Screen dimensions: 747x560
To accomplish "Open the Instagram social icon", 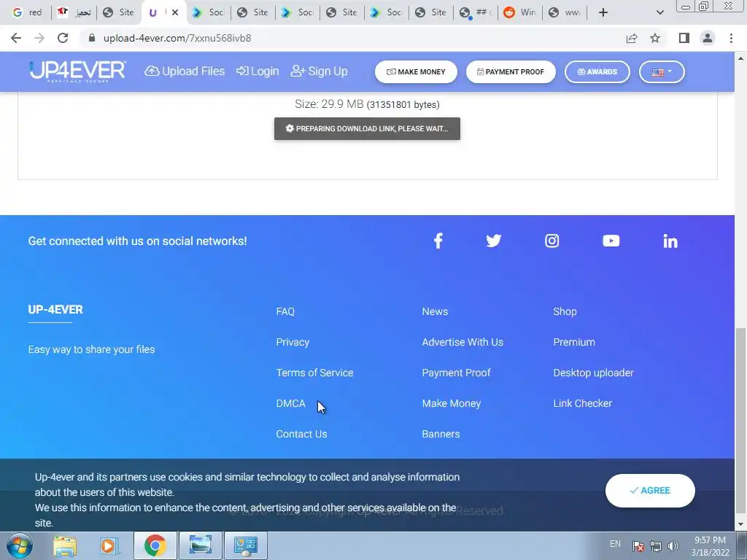I will click(x=551, y=241).
